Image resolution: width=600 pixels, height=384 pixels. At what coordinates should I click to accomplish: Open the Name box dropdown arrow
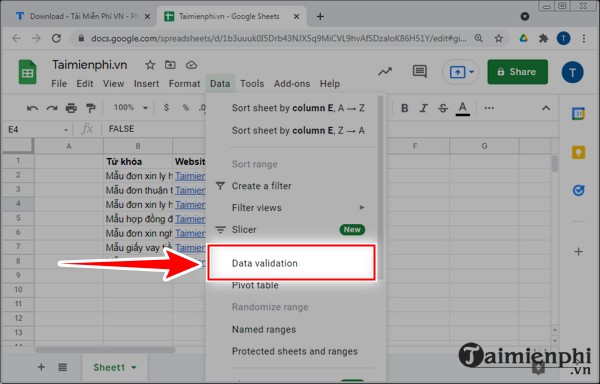[66, 130]
